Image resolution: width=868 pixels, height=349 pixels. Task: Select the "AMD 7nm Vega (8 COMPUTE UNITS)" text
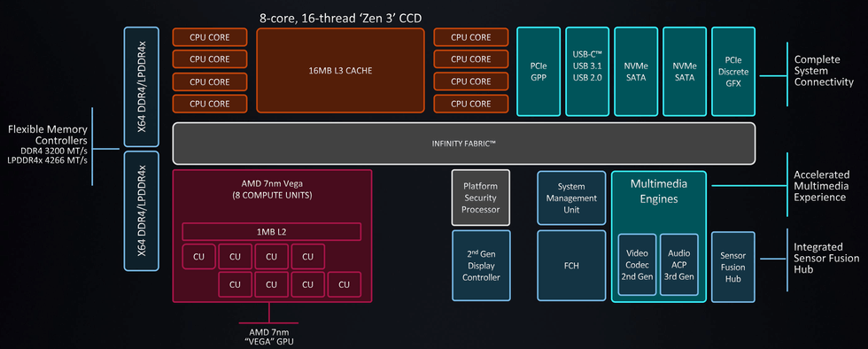point(272,190)
